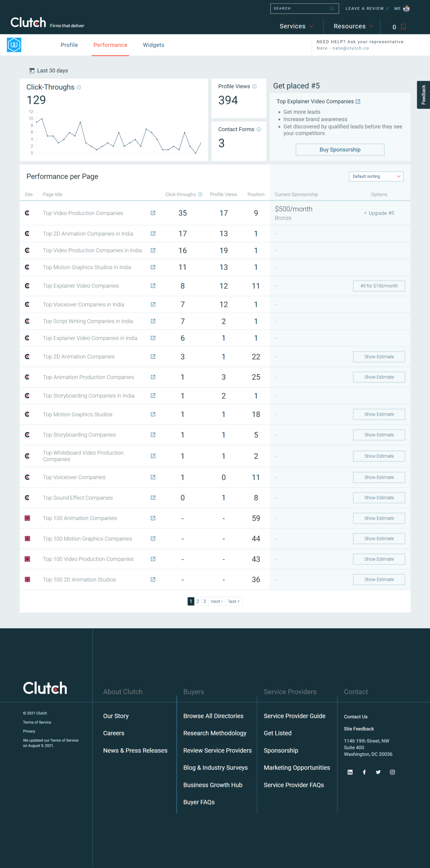Open external link for Top 100 Animation Companies

[153, 518]
